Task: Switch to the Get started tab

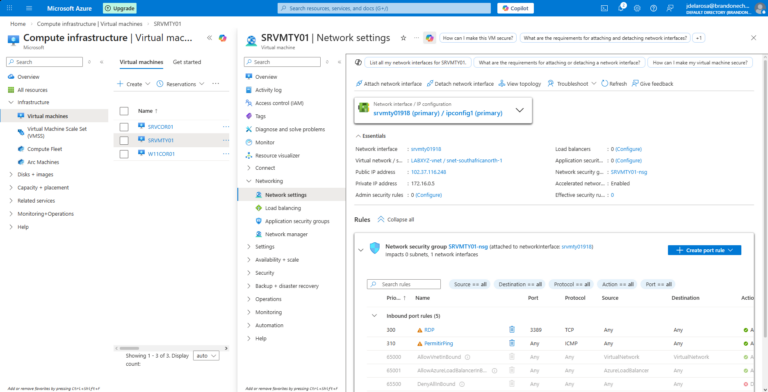Action: [187, 62]
